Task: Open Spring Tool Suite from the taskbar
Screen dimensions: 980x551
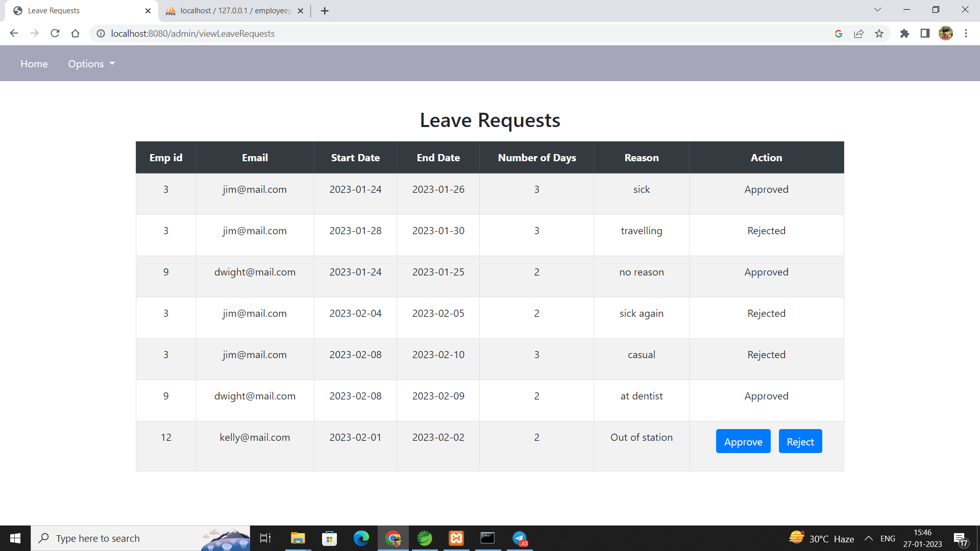Action: tap(425, 538)
